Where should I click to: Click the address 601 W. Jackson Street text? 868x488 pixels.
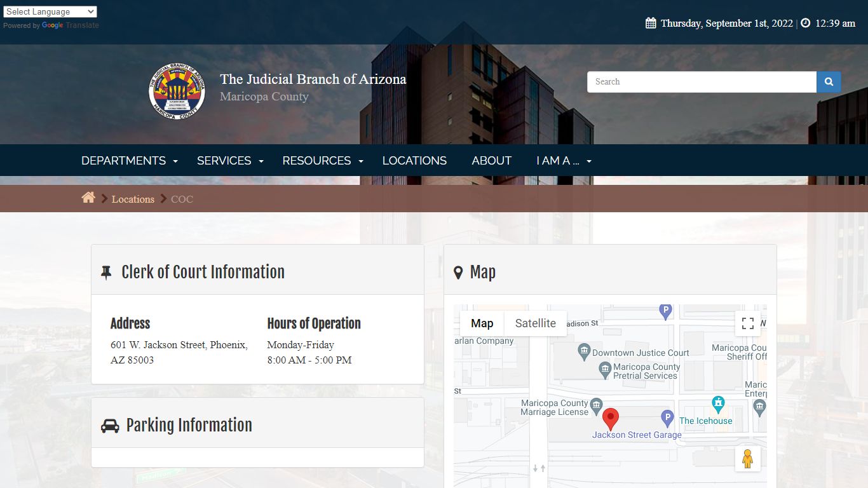coord(179,353)
